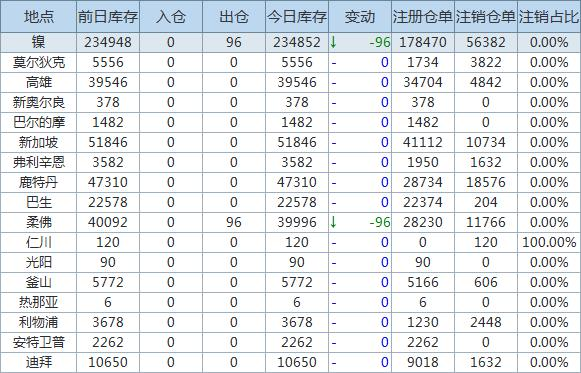Click the 变动 column header
This screenshot has width=581, height=373.
pyautogui.click(x=360, y=17)
